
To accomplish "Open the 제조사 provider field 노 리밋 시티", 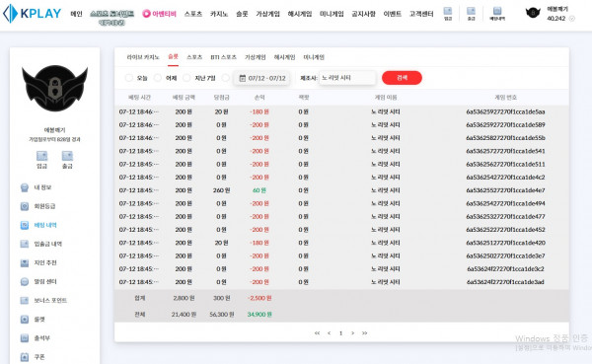I will point(347,78).
